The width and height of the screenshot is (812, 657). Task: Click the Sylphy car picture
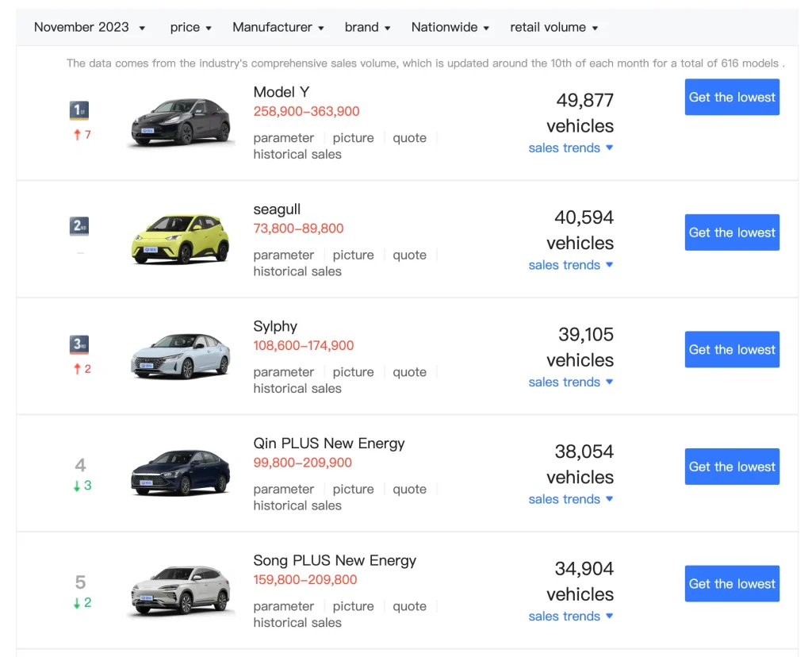[x=181, y=356]
